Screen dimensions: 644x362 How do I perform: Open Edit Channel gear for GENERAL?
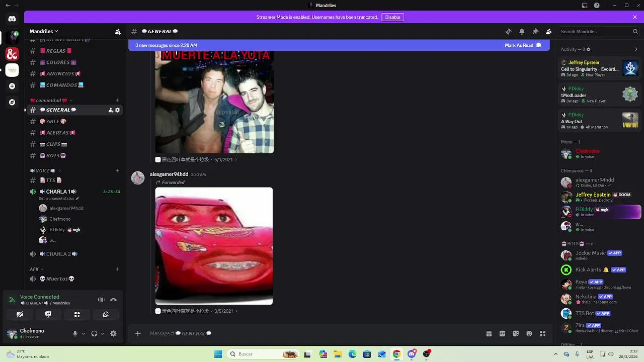118,110
